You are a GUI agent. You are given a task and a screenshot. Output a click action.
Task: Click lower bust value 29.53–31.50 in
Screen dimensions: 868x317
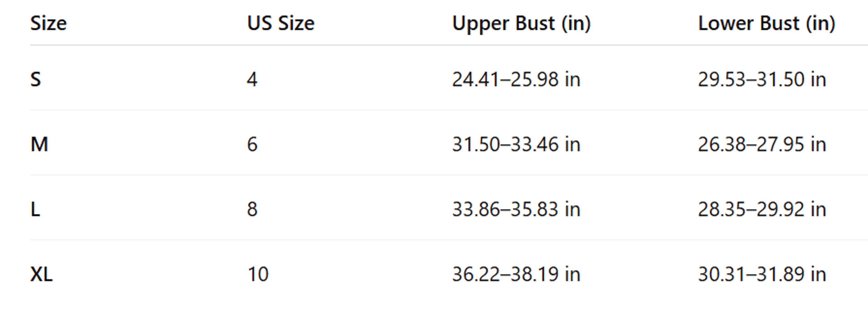point(762,80)
